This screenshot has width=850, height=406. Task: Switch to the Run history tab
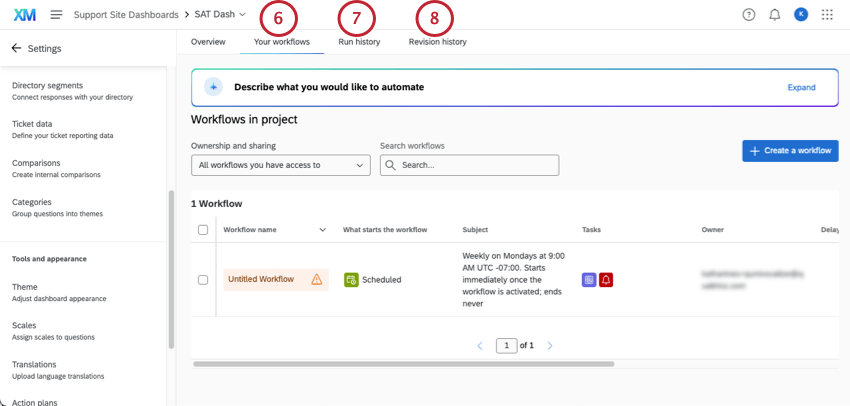[x=359, y=42]
